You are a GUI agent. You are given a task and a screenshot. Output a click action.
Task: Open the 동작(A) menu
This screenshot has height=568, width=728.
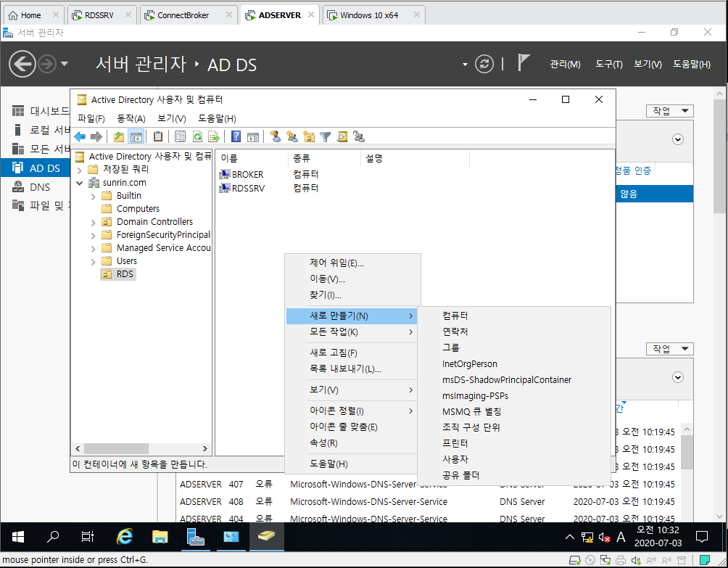(x=131, y=118)
